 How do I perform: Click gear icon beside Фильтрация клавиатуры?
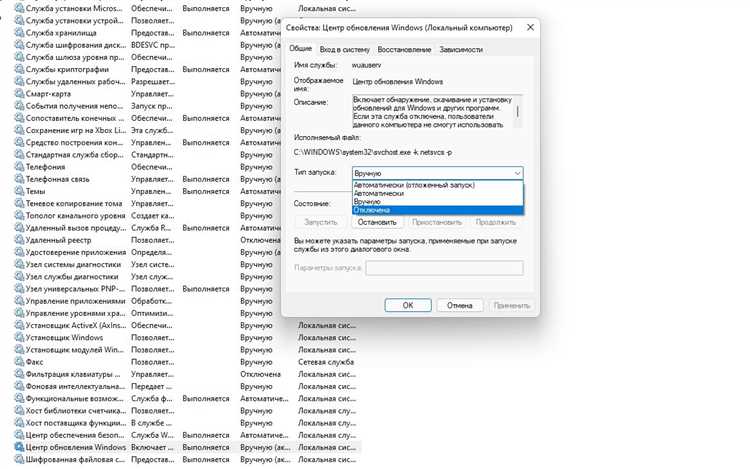(19, 374)
